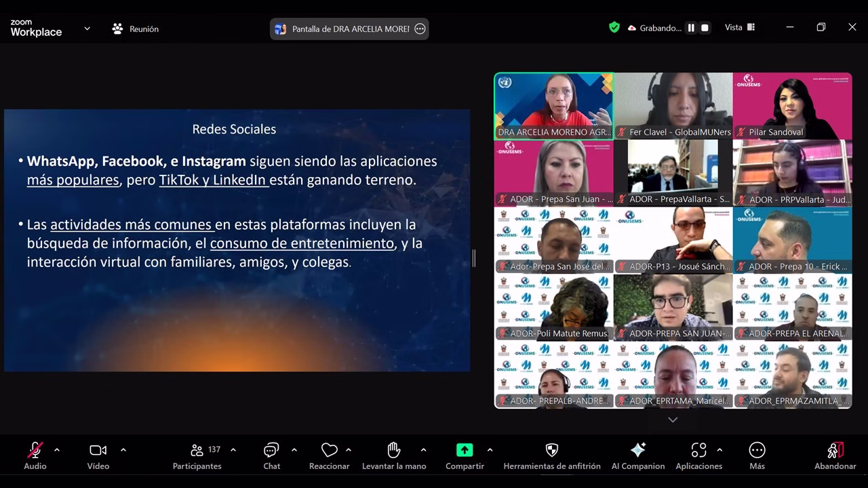Open Zoom Workplace dropdown arrow

coord(87,28)
